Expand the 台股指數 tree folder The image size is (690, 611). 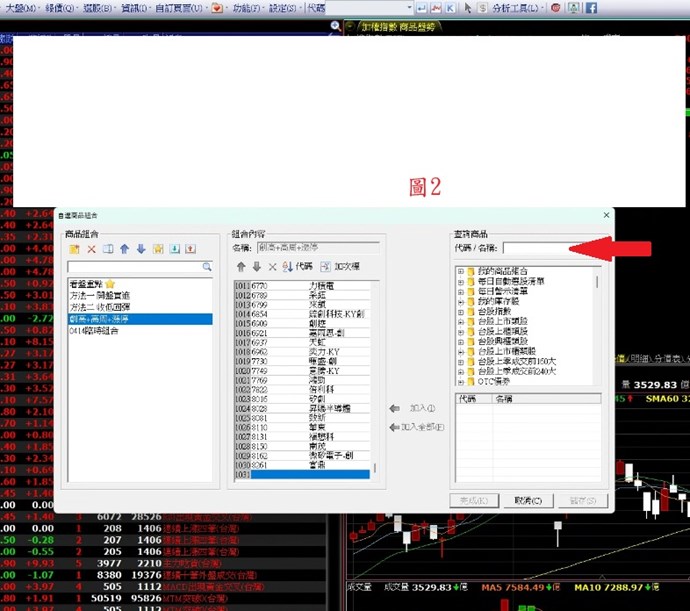tap(460, 311)
